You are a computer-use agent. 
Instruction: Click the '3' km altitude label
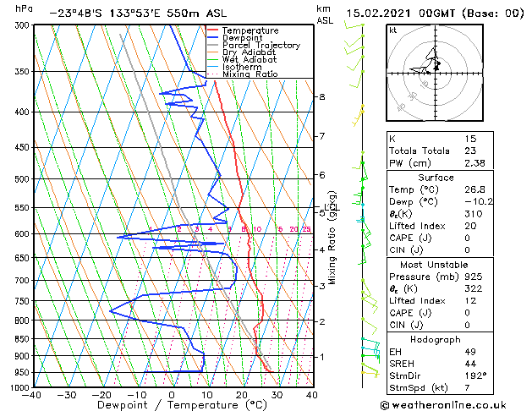(x=322, y=286)
